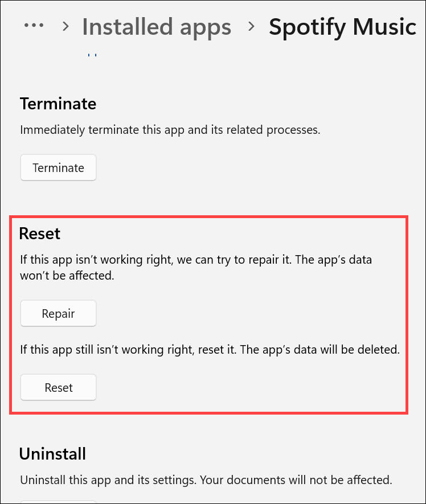Click the Terminate button
This screenshot has height=504, width=426.
click(x=58, y=167)
